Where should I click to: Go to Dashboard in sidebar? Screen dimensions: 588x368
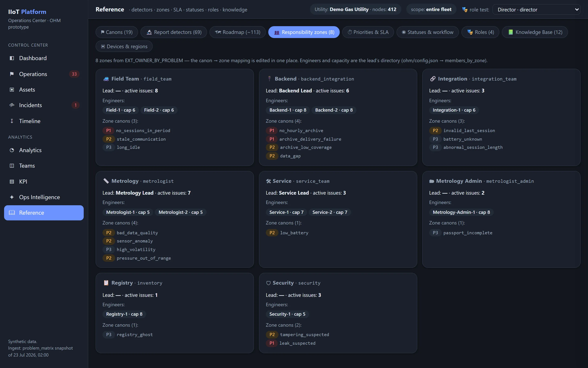tap(44, 58)
